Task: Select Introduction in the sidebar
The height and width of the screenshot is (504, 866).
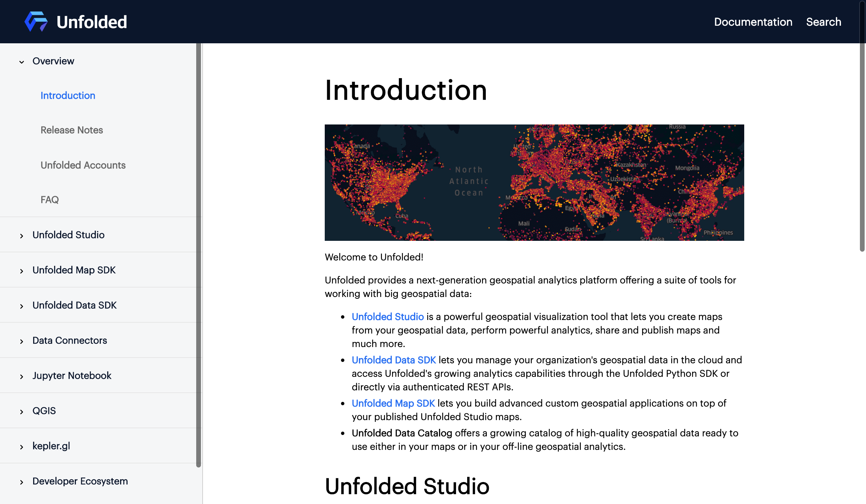Action: [68, 95]
